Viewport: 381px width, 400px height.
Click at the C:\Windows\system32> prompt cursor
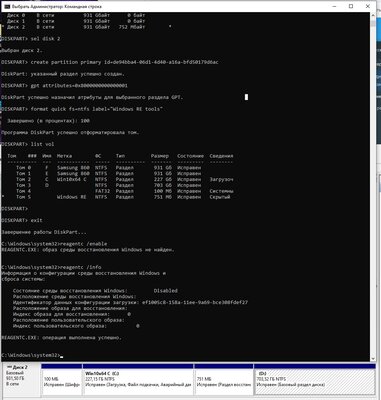click(62, 356)
